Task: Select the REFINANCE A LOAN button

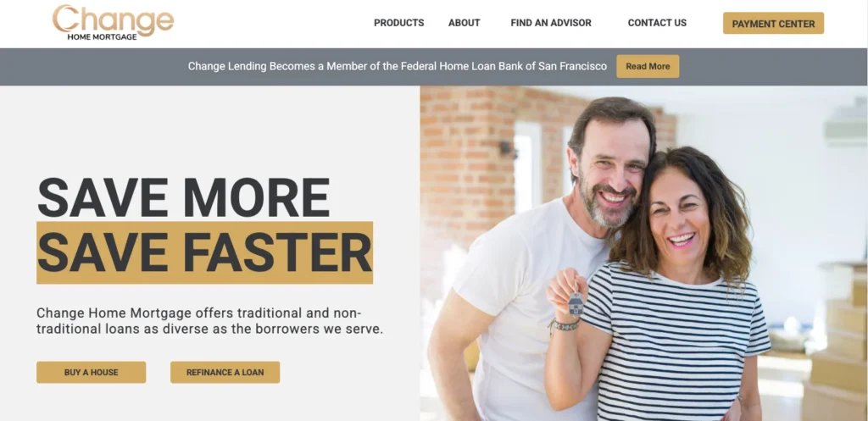Action: (225, 373)
